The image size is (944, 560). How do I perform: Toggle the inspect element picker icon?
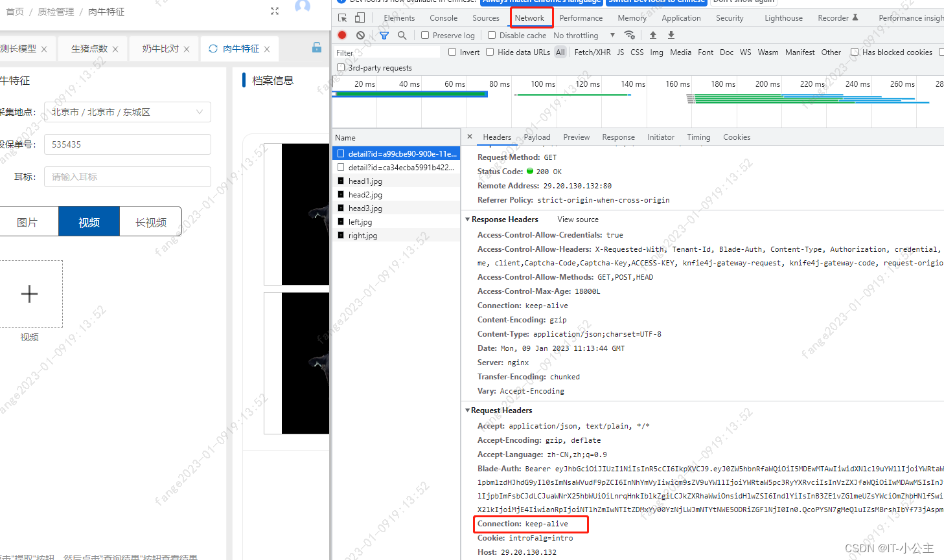coord(342,18)
